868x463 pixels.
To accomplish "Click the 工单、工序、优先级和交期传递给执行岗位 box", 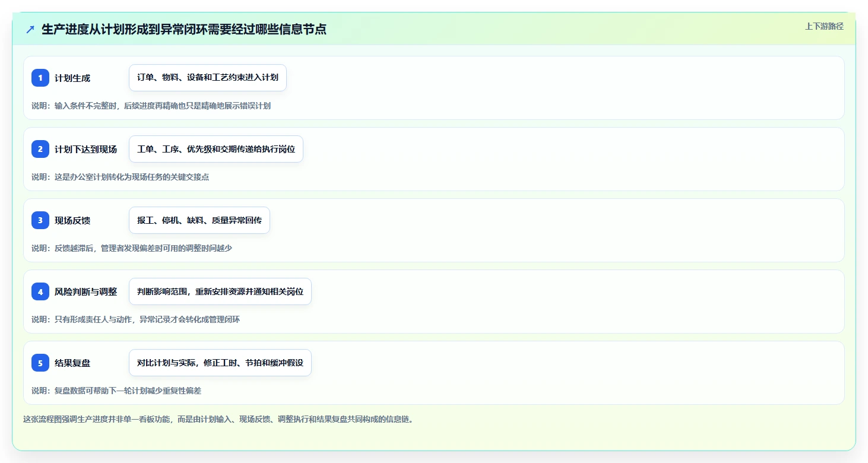I will 216,149.
